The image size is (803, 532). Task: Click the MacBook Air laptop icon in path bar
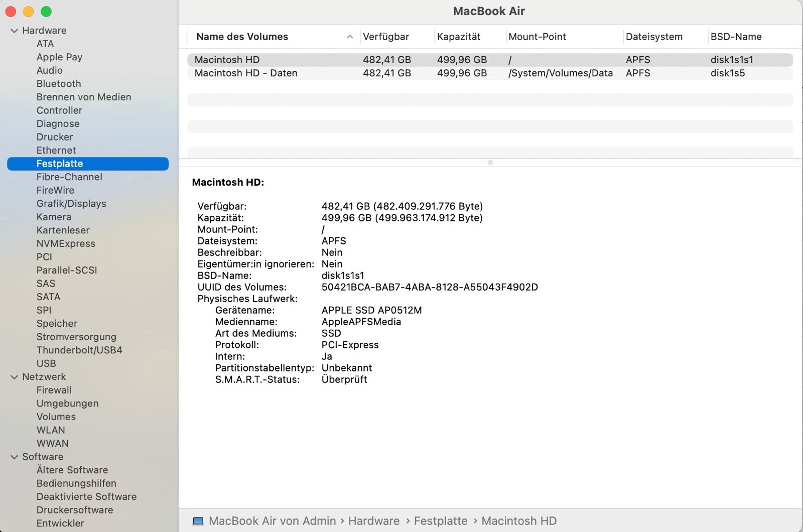click(x=198, y=521)
